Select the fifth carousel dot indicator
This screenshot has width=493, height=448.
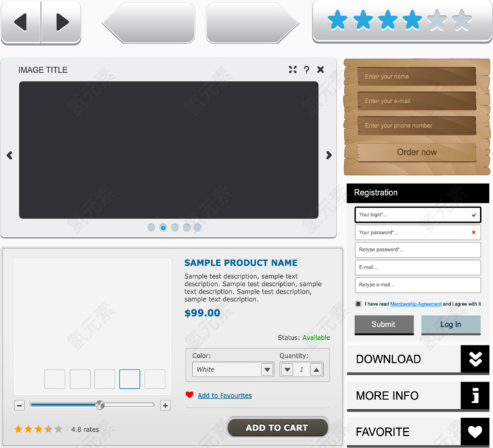click(x=197, y=228)
